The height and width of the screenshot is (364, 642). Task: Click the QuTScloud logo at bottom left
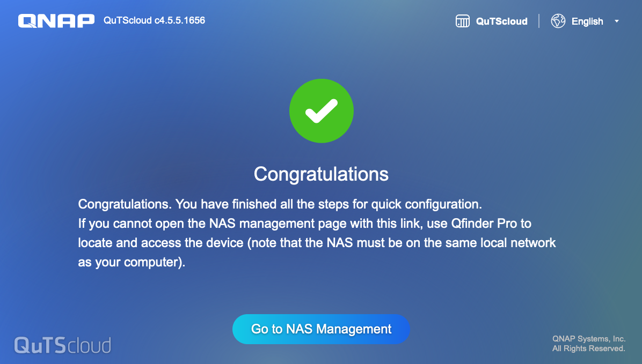point(62,345)
